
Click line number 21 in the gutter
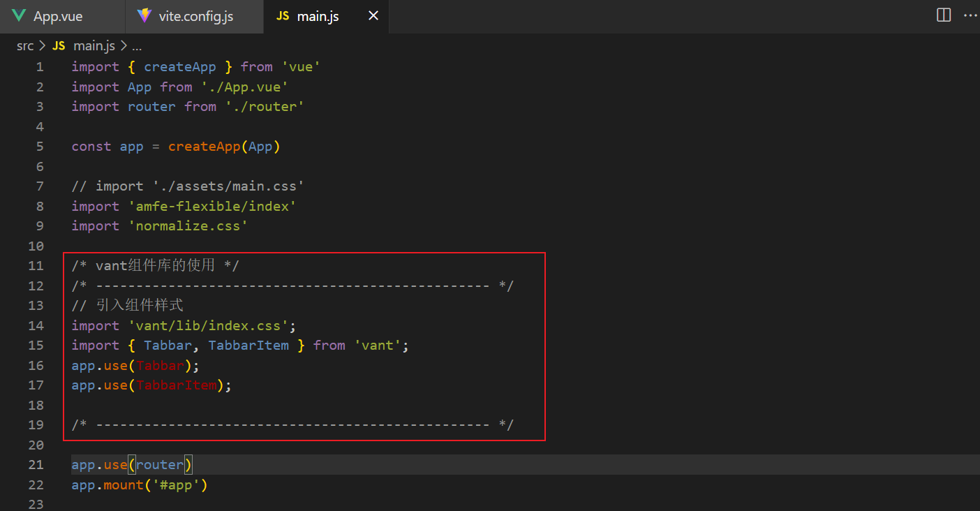[x=36, y=465]
